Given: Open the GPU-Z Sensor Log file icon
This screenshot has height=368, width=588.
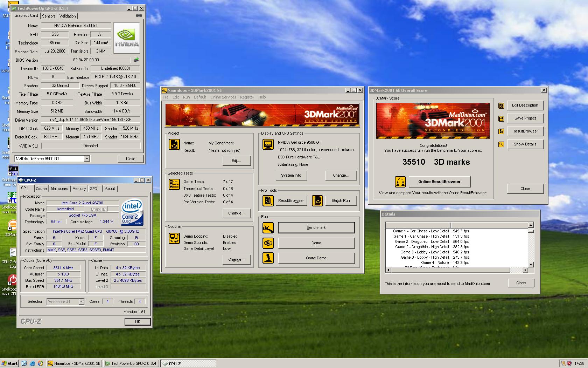Looking at the screenshot, I should tap(13, 252).
